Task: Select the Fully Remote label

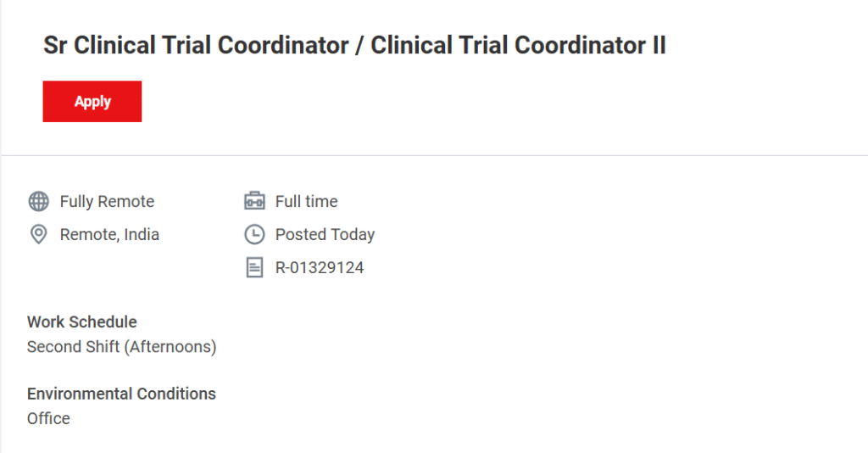Action: click(107, 201)
